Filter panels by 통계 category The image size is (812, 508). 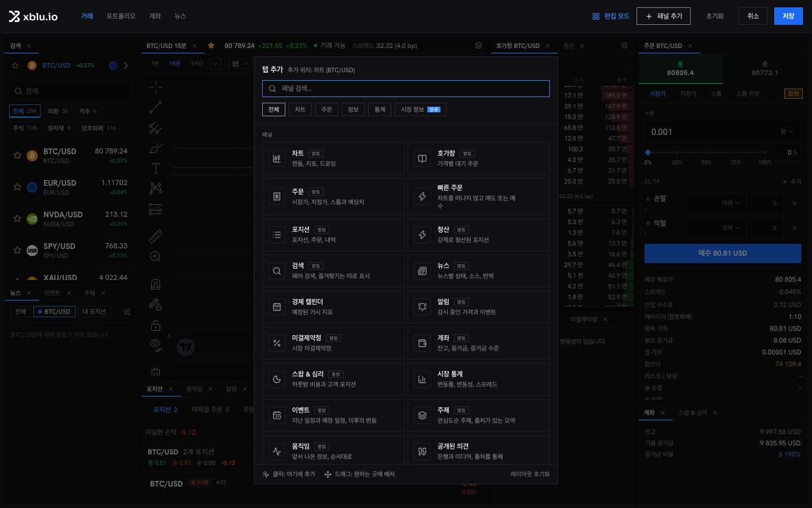(x=379, y=110)
